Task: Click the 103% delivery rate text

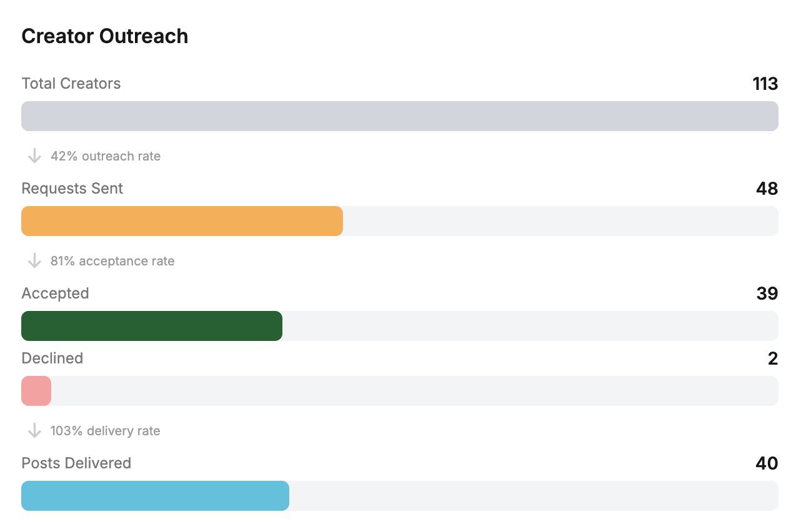Action: (106, 431)
